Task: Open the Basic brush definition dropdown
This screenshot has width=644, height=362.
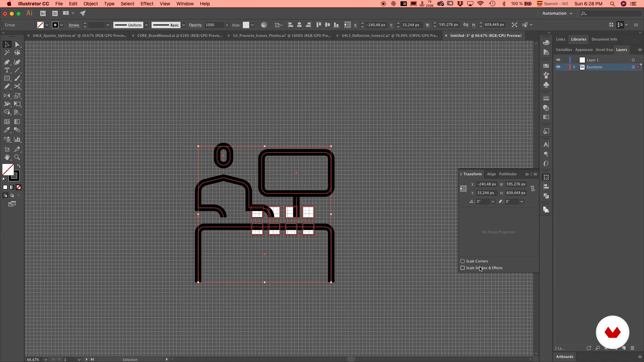Action: point(183,25)
